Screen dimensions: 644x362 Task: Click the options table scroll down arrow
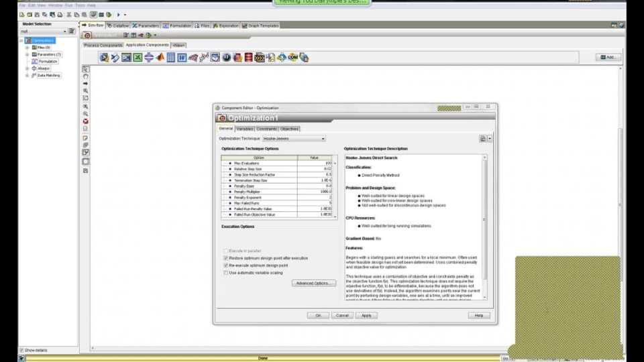(335, 217)
